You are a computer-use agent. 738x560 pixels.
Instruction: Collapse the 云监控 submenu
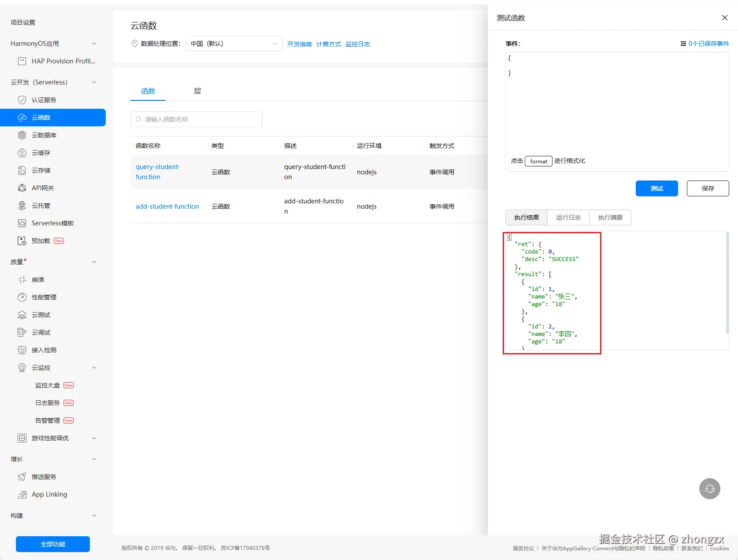click(x=94, y=368)
